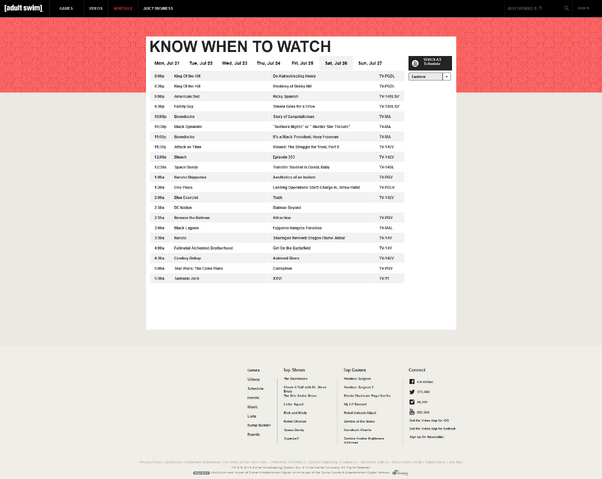The image size is (602, 479).
Task: Open Instagram icon in Connect section
Action: tap(412, 402)
